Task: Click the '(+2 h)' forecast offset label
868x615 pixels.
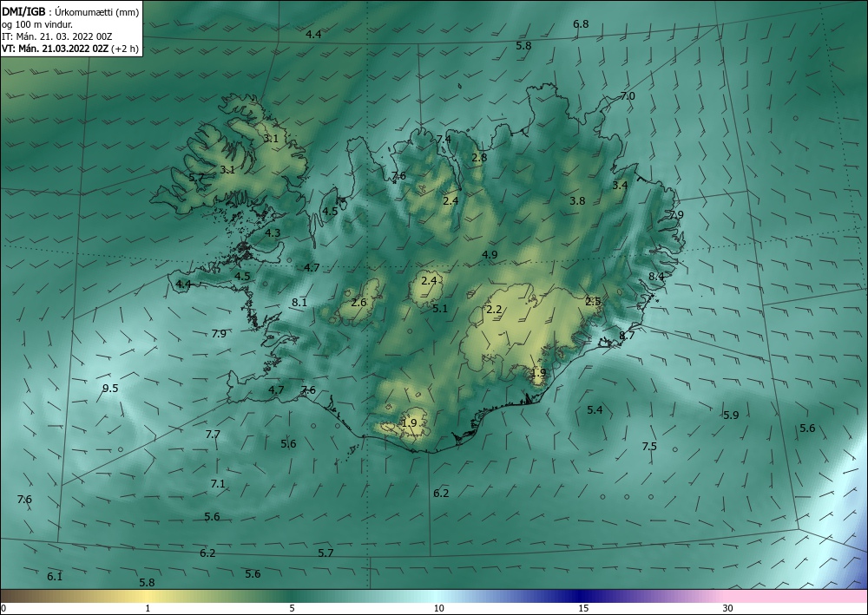Action: [x=124, y=49]
